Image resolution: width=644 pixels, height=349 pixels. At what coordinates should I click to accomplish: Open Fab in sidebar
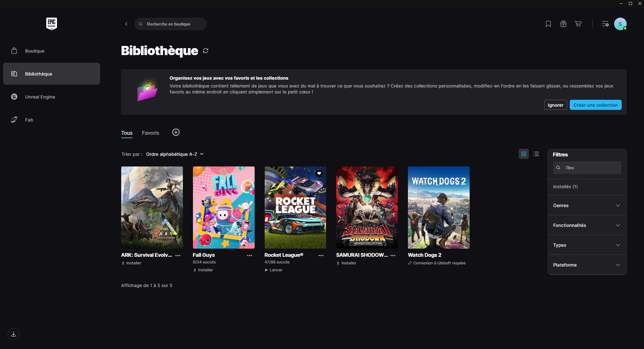click(52, 120)
